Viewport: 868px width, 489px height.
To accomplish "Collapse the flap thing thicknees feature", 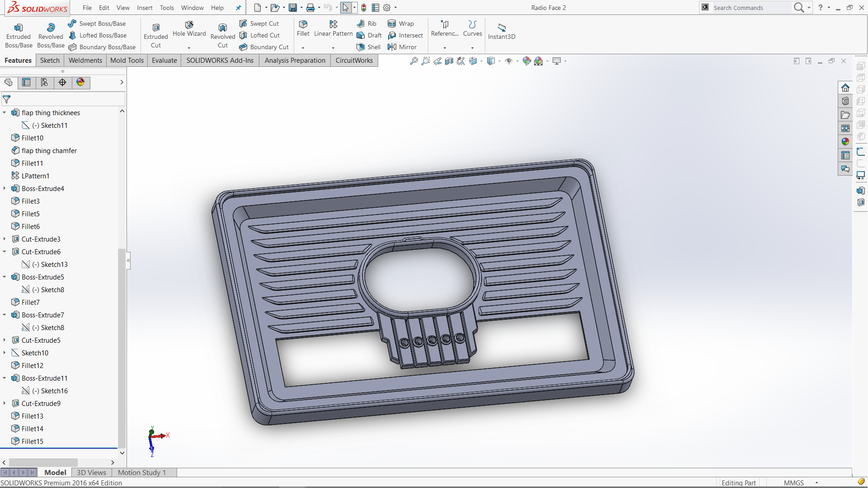I will pyautogui.click(x=5, y=113).
